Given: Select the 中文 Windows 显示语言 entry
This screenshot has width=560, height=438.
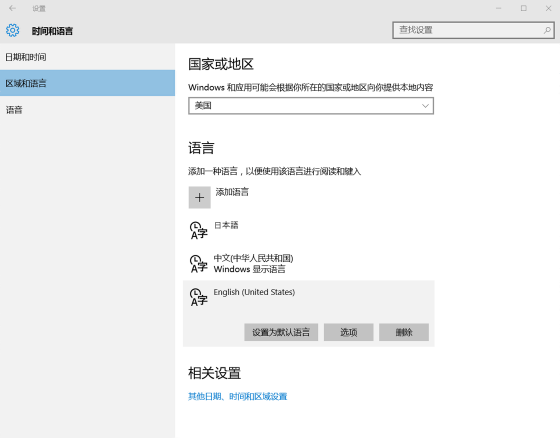Looking at the screenshot, I should pyautogui.click(x=309, y=264).
